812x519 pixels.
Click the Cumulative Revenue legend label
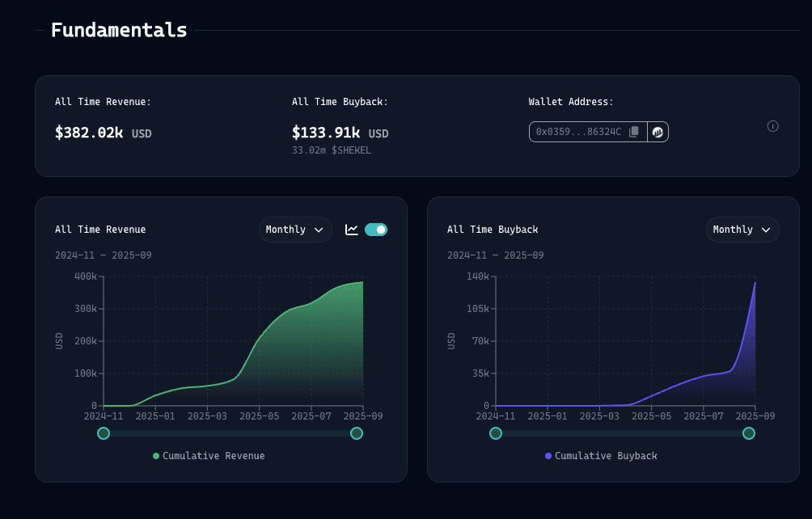(x=214, y=456)
